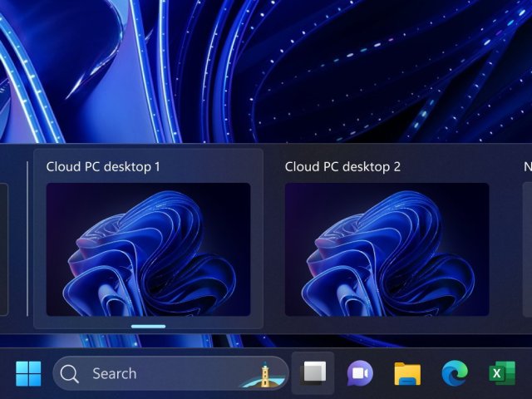Click the Search box in taskbar
The width and height of the screenshot is (532, 399).
point(170,373)
